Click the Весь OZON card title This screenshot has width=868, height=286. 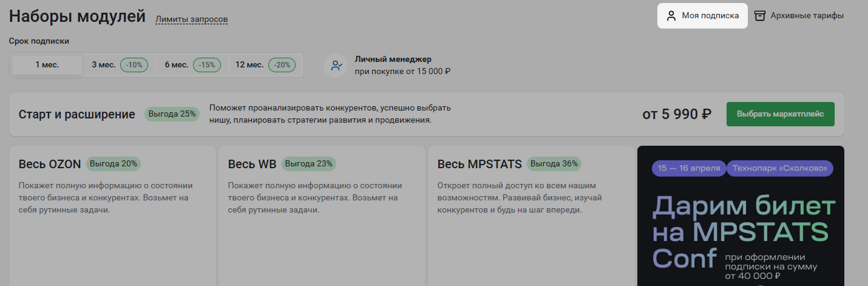pos(50,164)
